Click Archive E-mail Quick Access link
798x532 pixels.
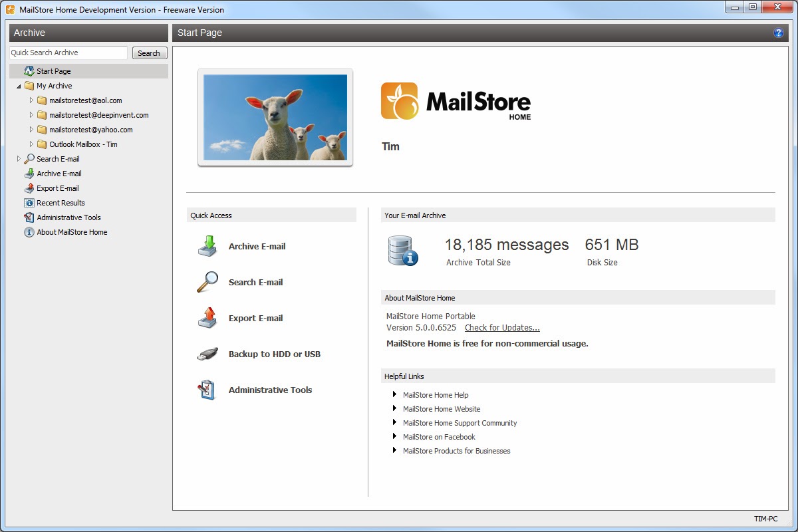click(x=257, y=246)
